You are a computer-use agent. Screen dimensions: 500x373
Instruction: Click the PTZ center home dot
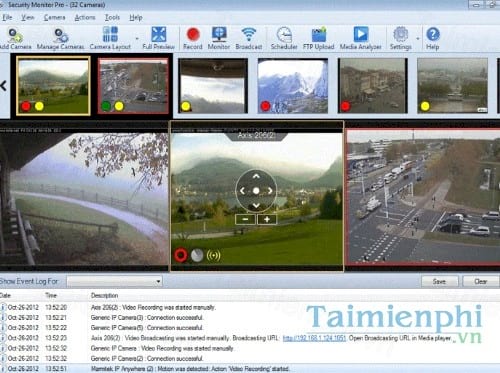(256, 191)
